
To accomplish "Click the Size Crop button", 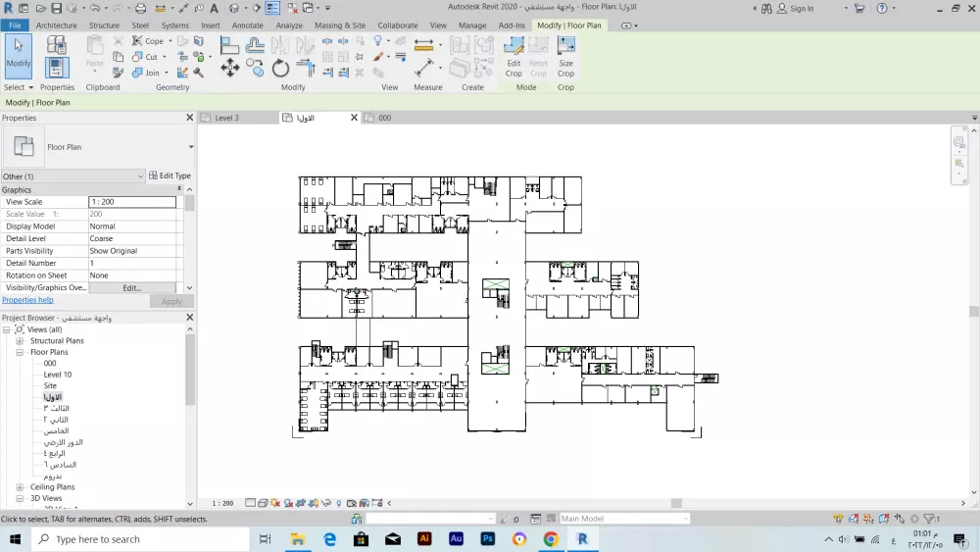I will 565,57.
